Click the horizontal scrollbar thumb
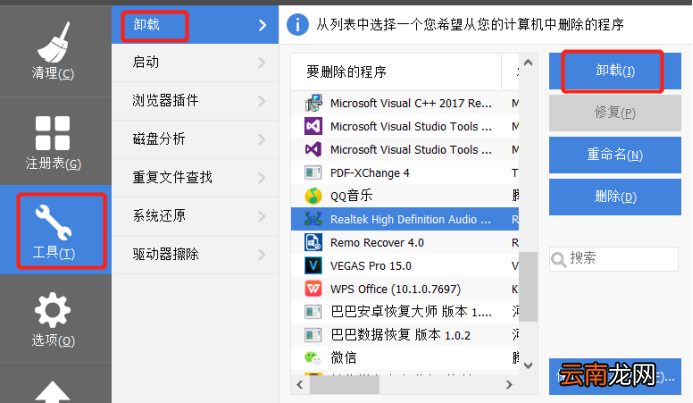This screenshot has height=403, width=693. point(345,384)
